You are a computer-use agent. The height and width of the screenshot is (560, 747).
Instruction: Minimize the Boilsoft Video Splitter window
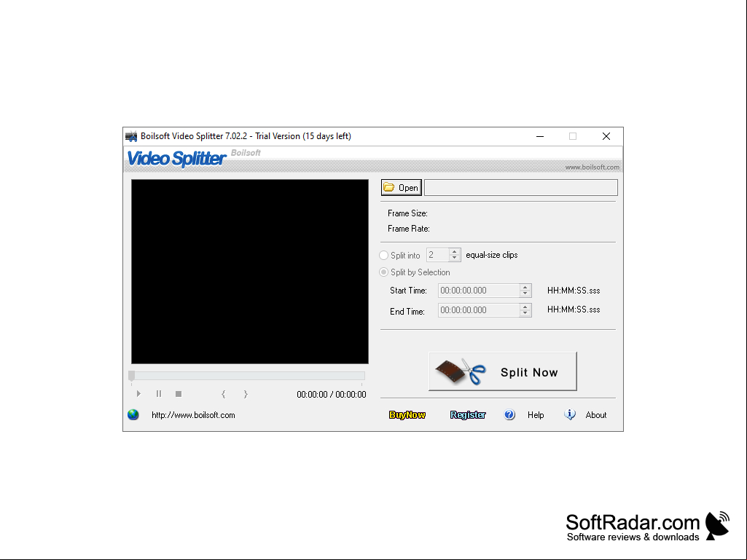pyautogui.click(x=540, y=136)
